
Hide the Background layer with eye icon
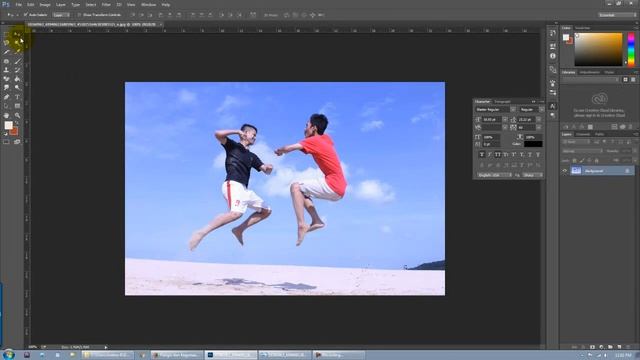565,171
